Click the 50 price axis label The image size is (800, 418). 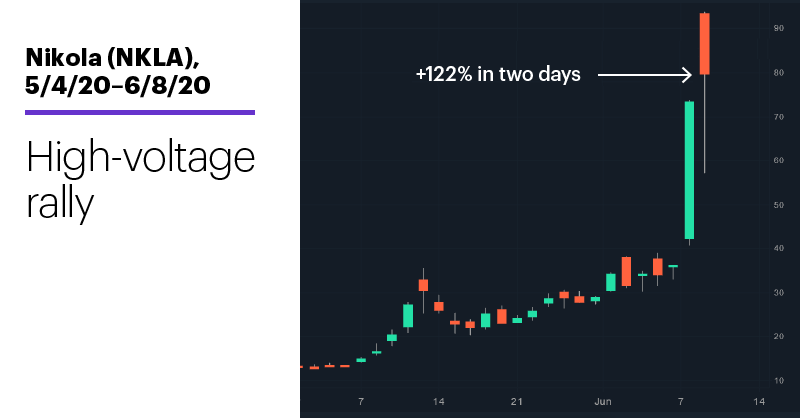point(779,205)
